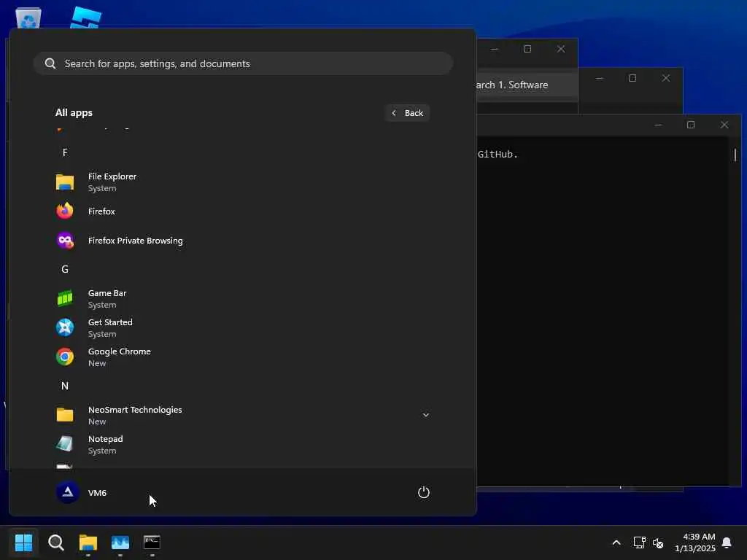Focus the Start menu search field
747x560 pixels.
[243, 63]
